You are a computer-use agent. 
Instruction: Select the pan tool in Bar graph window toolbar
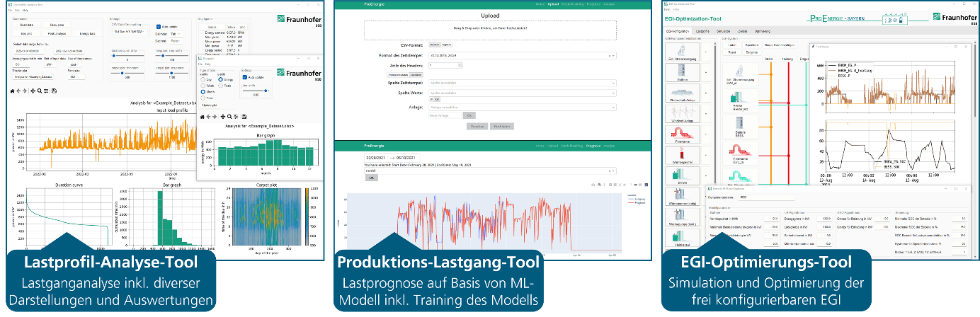(222, 116)
